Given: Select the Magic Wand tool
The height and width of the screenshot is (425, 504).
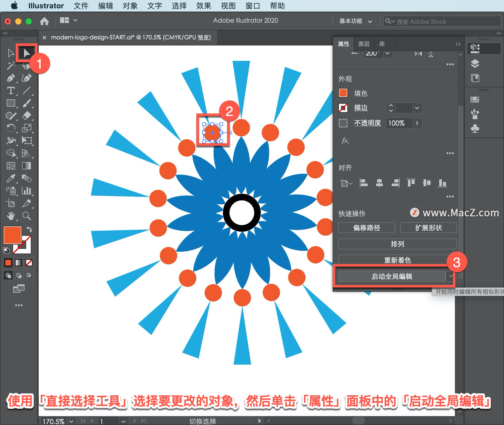Looking at the screenshot, I should [x=11, y=66].
